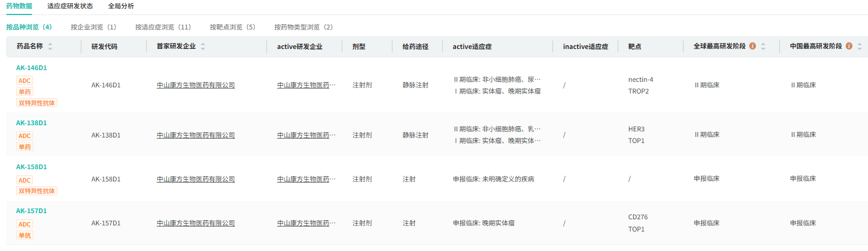Switch to 适应症研发状态 tab

(x=70, y=6)
